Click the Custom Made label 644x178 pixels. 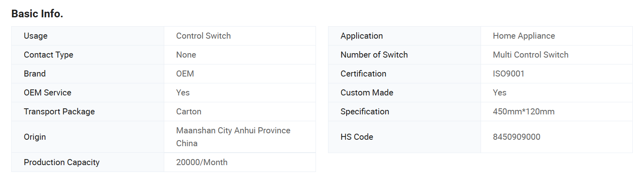pyautogui.click(x=367, y=93)
